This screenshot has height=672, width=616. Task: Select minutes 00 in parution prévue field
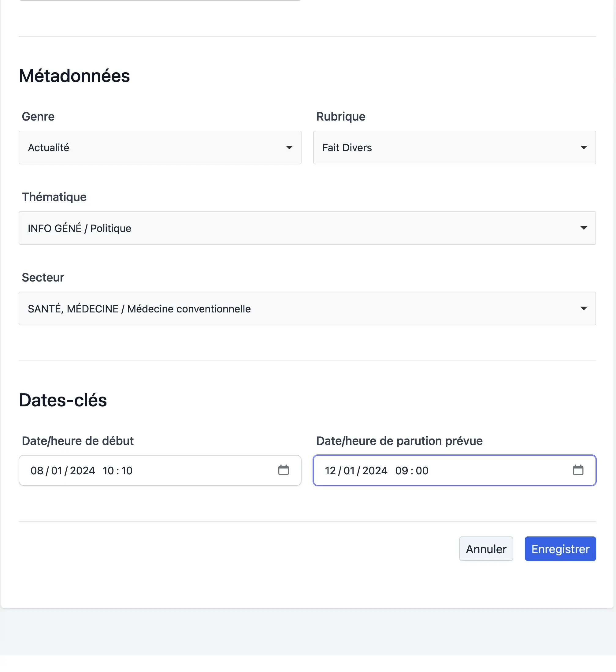422,471
